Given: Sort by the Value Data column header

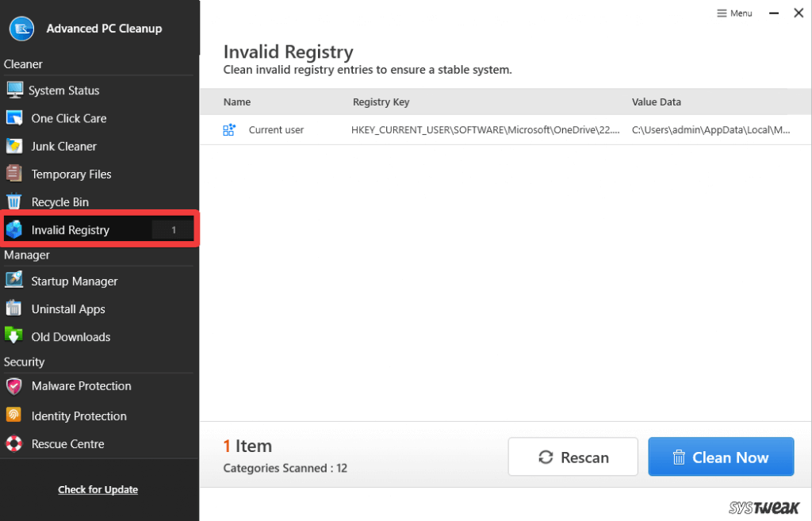Looking at the screenshot, I should (x=656, y=102).
